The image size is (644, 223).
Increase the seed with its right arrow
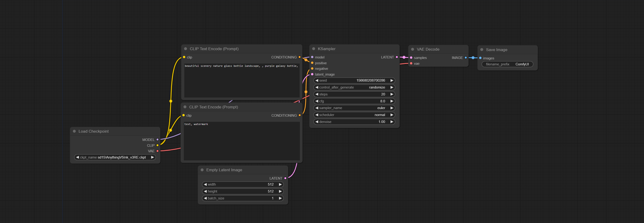pos(392,80)
